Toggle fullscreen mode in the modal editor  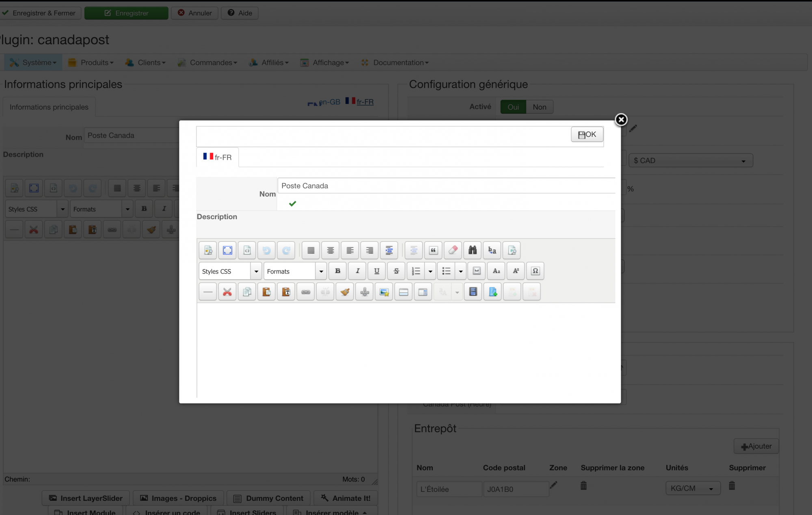pyautogui.click(x=227, y=250)
